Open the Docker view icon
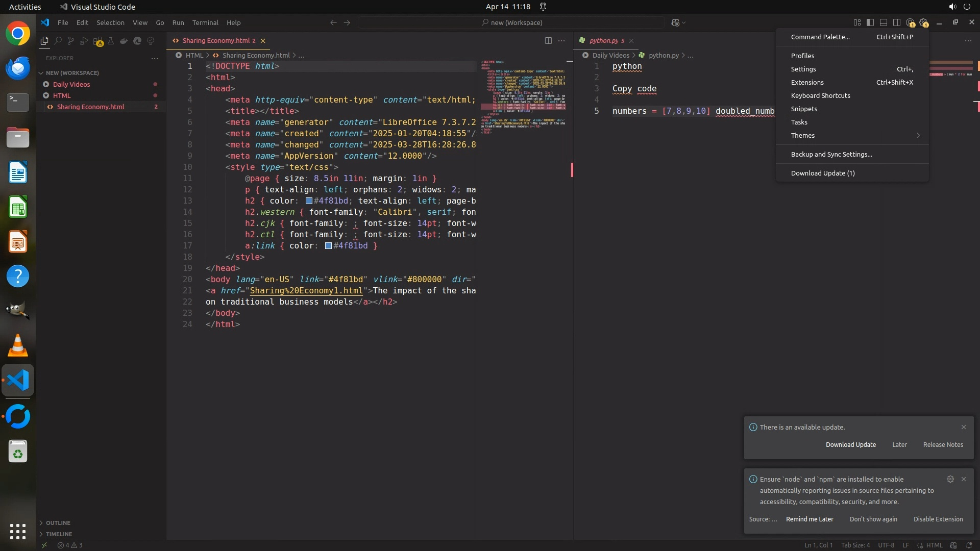The height and width of the screenshot is (551, 980). pos(124,41)
